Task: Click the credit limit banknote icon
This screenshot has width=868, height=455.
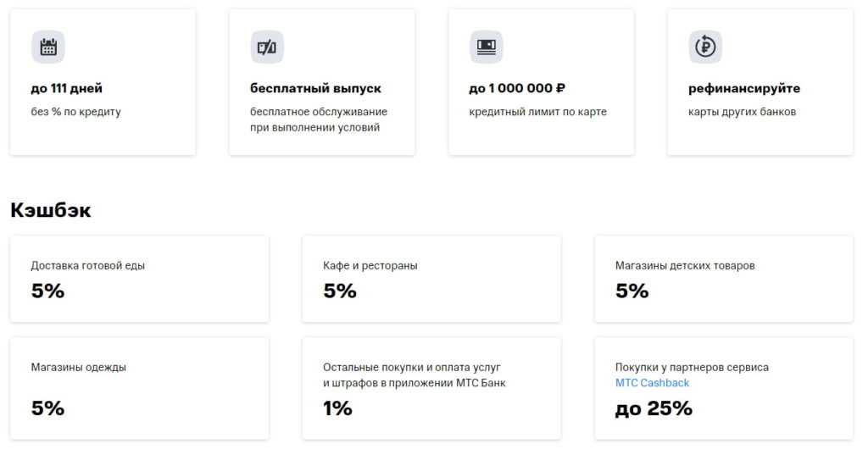Action: [x=486, y=47]
